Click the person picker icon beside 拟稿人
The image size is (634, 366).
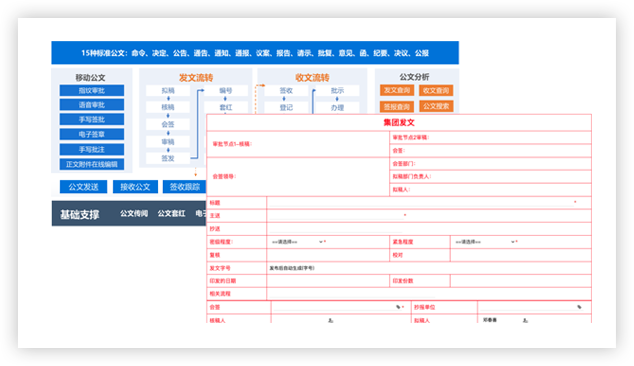(525, 320)
